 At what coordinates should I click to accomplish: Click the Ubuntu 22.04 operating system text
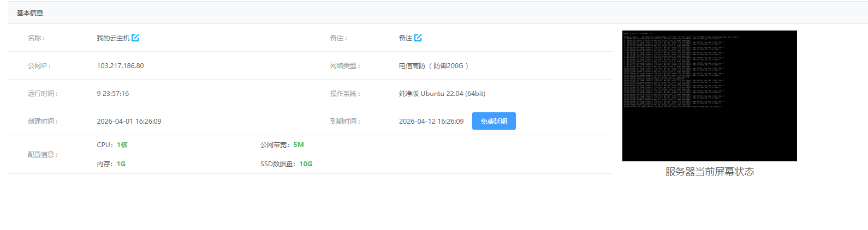(442, 93)
